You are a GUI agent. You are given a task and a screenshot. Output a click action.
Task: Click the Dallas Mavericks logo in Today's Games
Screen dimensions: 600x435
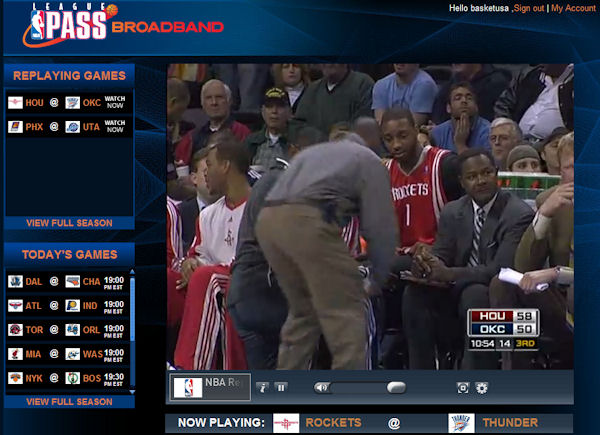point(15,281)
